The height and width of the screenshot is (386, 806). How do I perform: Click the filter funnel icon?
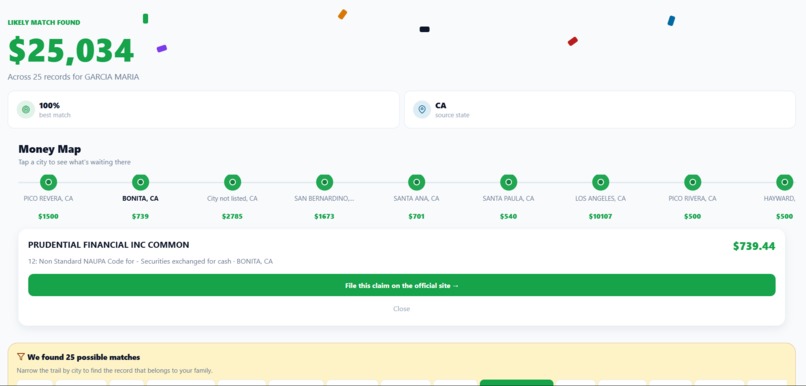(x=21, y=357)
